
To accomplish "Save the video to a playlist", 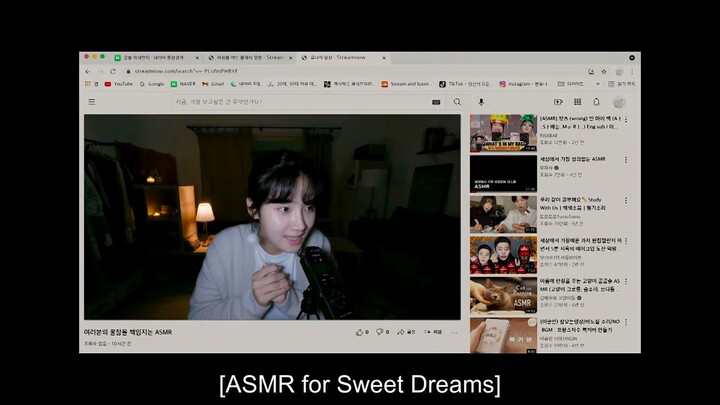I will point(433,332).
